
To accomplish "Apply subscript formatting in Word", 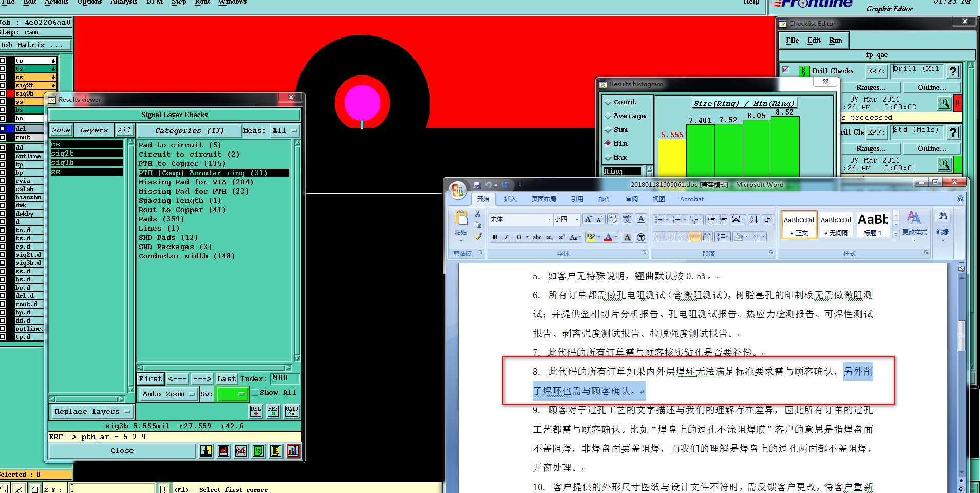I will [549, 237].
